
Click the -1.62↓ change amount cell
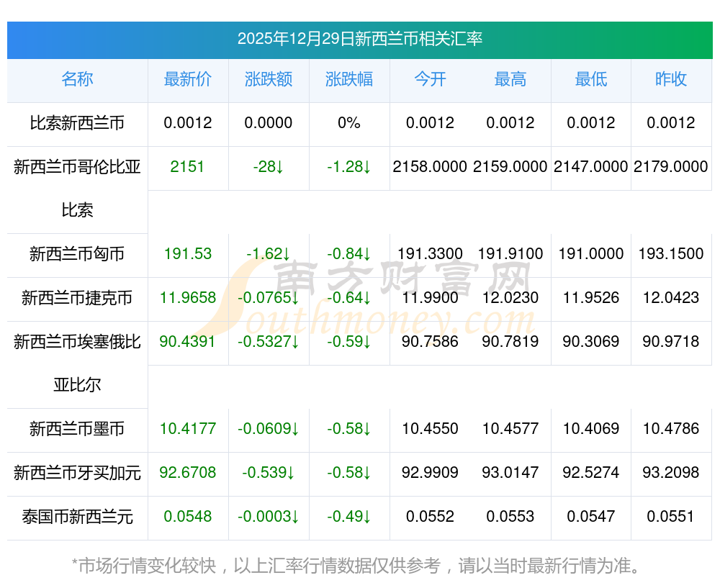[269, 253]
